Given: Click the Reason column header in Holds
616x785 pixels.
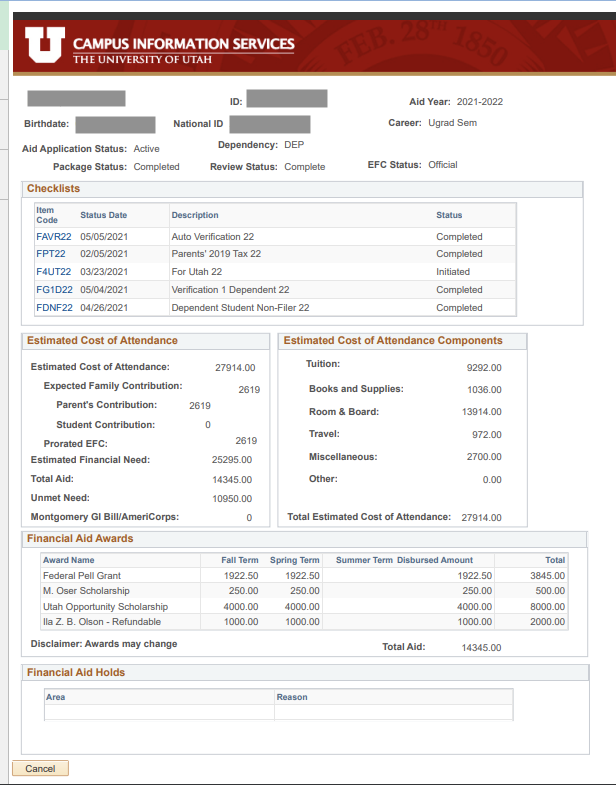Looking at the screenshot, I should click(x=292, y=697).
